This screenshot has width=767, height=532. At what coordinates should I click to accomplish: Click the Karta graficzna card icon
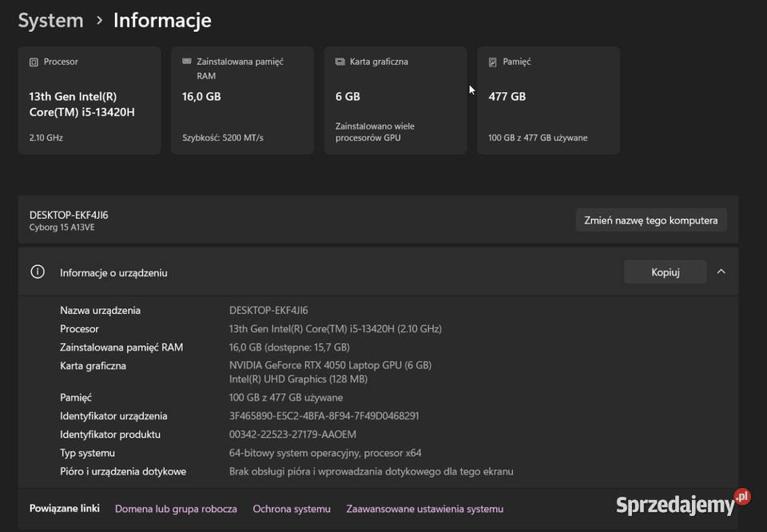(x=340, y=62)
